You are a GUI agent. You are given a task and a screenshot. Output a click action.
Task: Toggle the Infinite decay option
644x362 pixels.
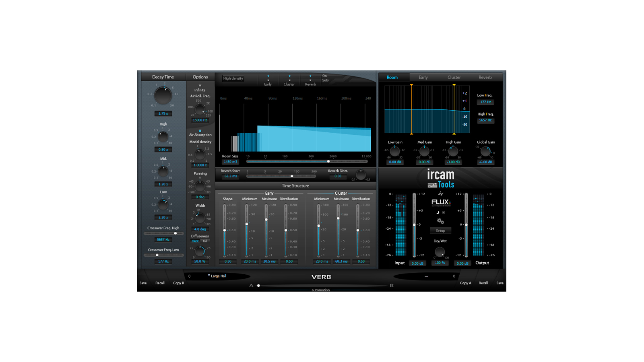tap(200, 85)
